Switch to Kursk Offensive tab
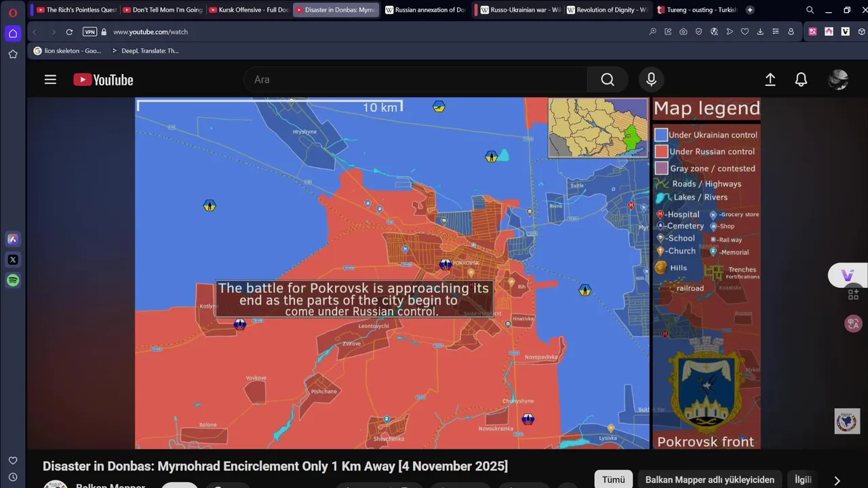 250,10
